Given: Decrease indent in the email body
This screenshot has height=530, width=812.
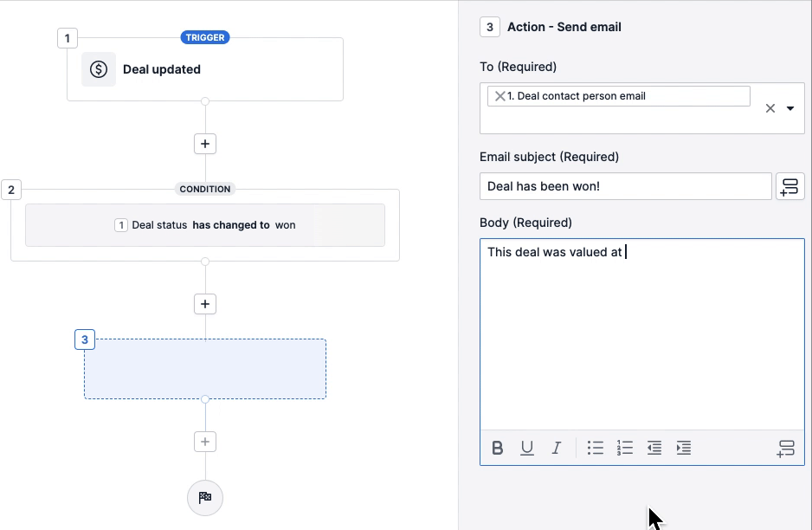Looking at the screenshot, I should 654,448.
